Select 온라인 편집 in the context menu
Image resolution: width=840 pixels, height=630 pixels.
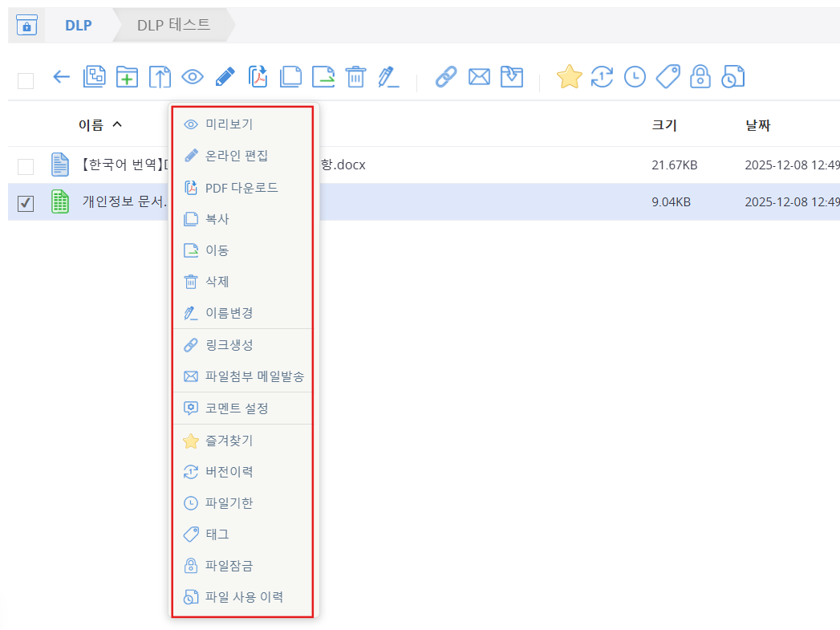[x=237, y=156]
